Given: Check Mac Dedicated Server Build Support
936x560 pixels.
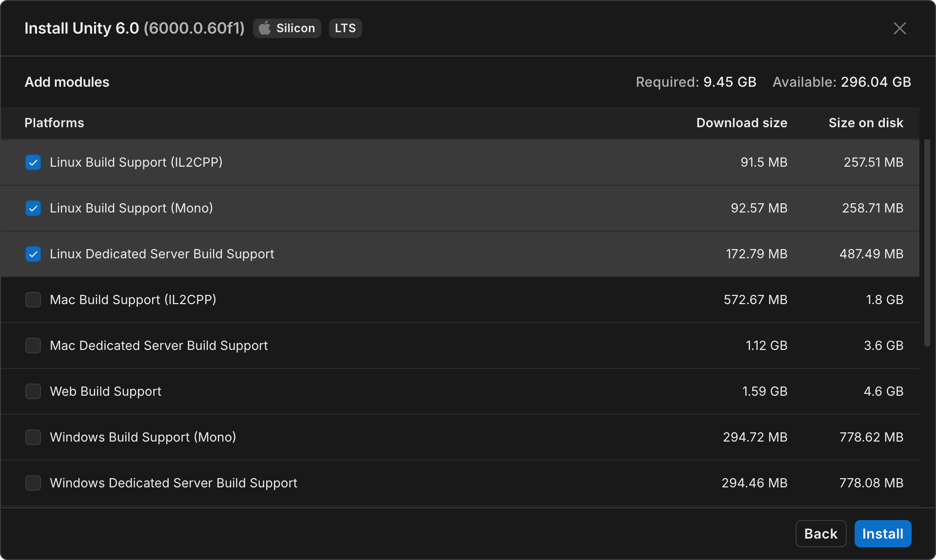Looking at the screenshot, I should click(33, 346).
